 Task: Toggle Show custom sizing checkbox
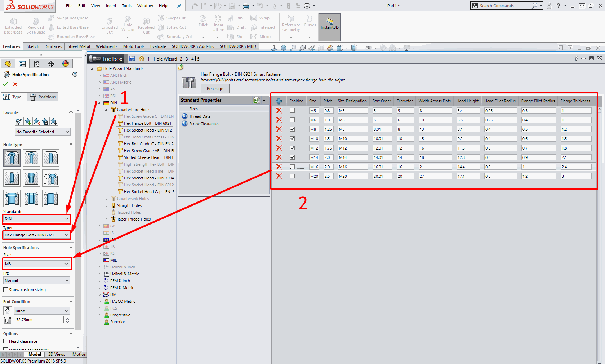(6, 290)
